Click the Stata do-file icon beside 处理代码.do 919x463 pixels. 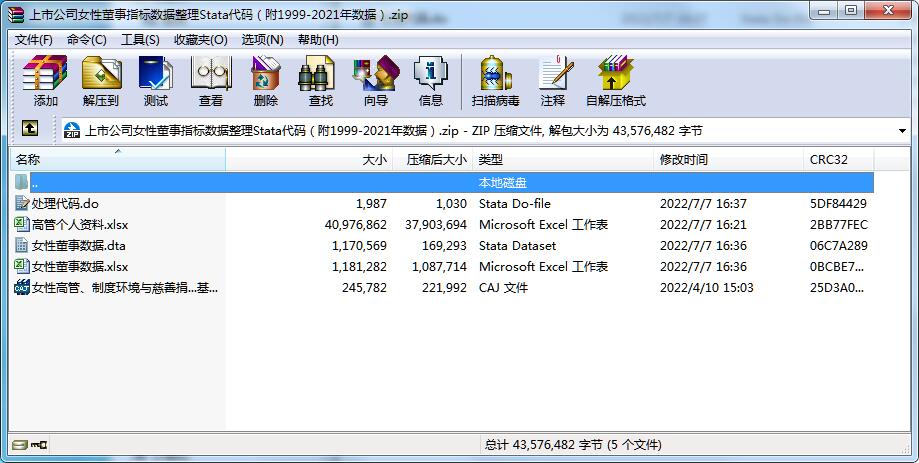tap(22, 203)
